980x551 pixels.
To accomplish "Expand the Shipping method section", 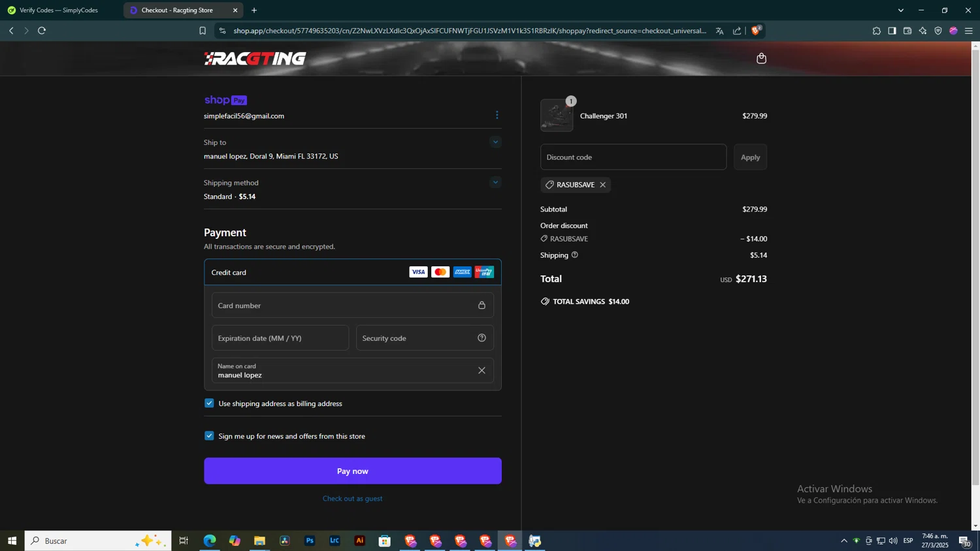I will 495,182.
